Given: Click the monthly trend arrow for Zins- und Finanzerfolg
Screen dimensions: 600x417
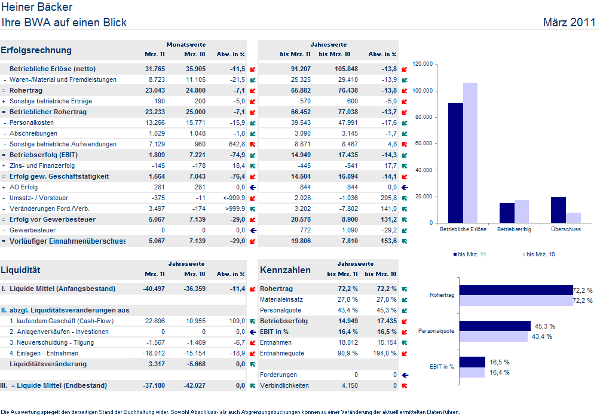Looking at the screenshot, I should (253, 166).
